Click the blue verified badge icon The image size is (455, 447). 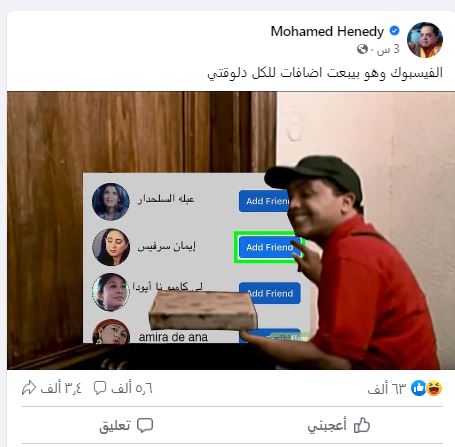coord(395,31)
